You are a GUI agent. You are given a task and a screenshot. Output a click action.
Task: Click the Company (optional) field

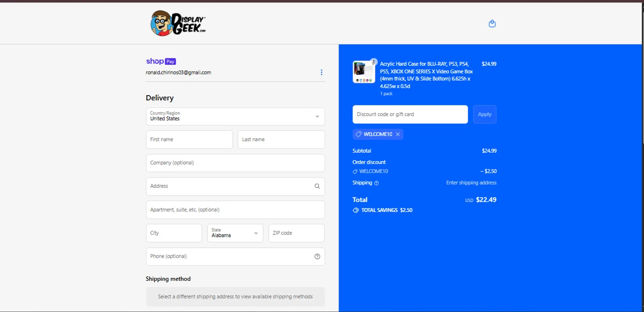(235, 163)
